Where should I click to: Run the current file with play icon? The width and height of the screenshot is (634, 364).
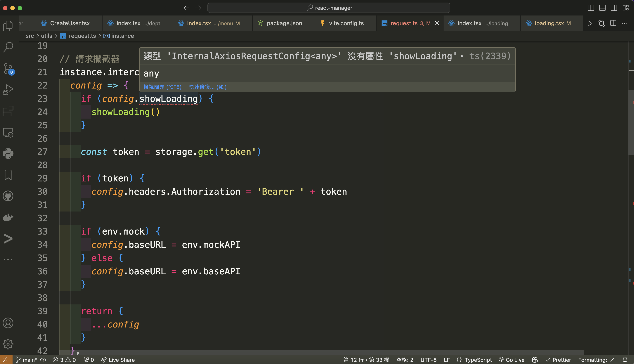click(x=590, y=23)
